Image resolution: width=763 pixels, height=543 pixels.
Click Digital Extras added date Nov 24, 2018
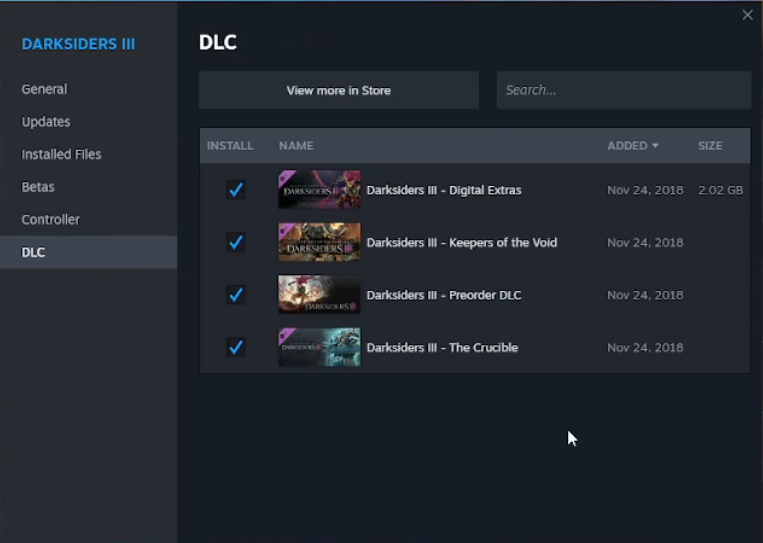[645, 190]
